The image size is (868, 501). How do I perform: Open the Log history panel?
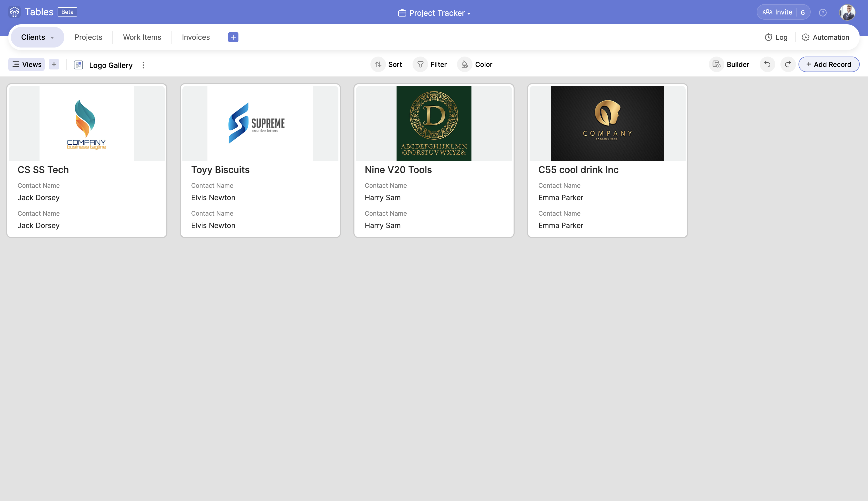(x=776, y=37)
